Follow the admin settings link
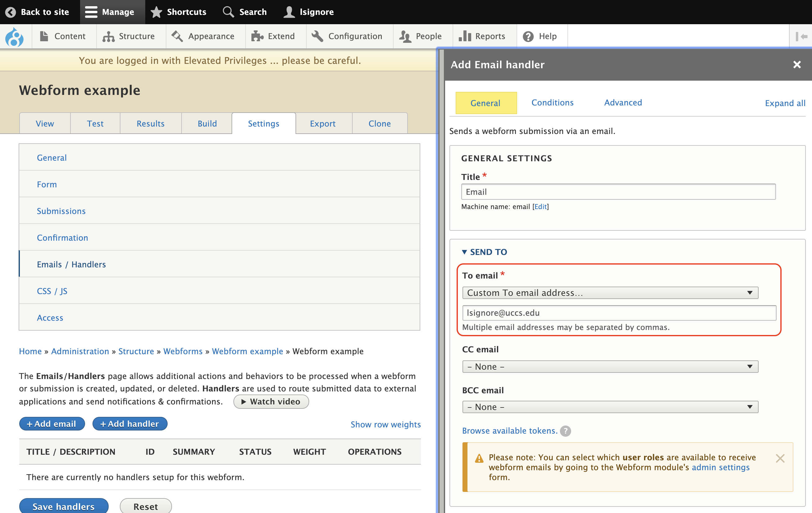This screenshot has width=812, height=513. click(720, 467)
